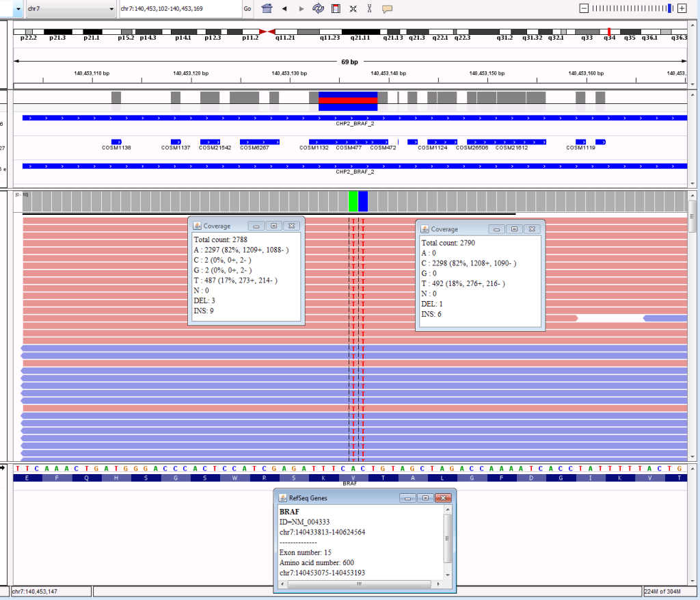
Task: Maximize the left Coverage popup window
Action: tap(273, 226)
